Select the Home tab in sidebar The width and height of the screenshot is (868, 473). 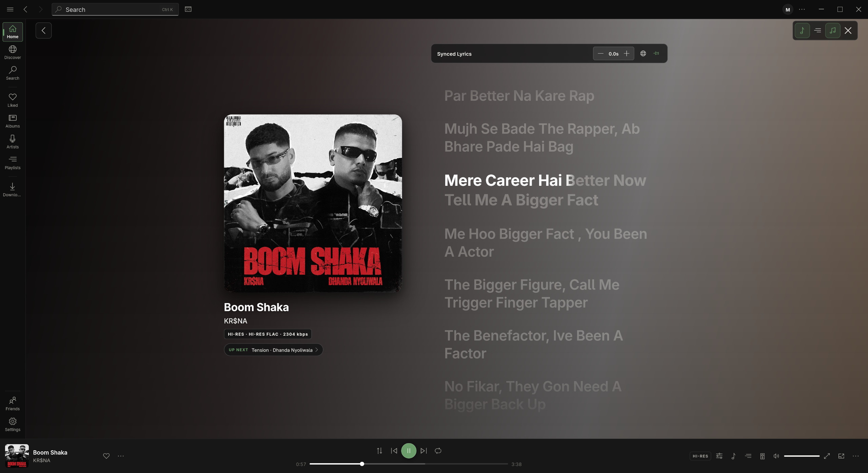tap(13, 32)
